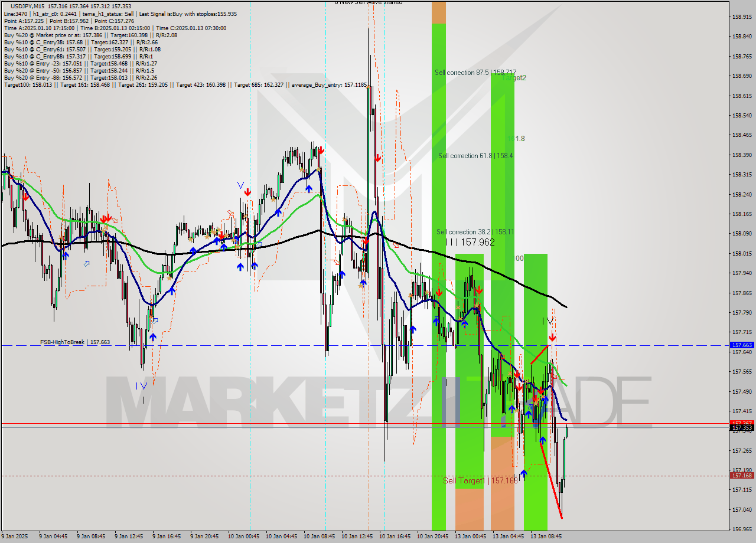Click the '10 Jan 12:45' time axis label

pyautogui.click(x=356, y=537)
